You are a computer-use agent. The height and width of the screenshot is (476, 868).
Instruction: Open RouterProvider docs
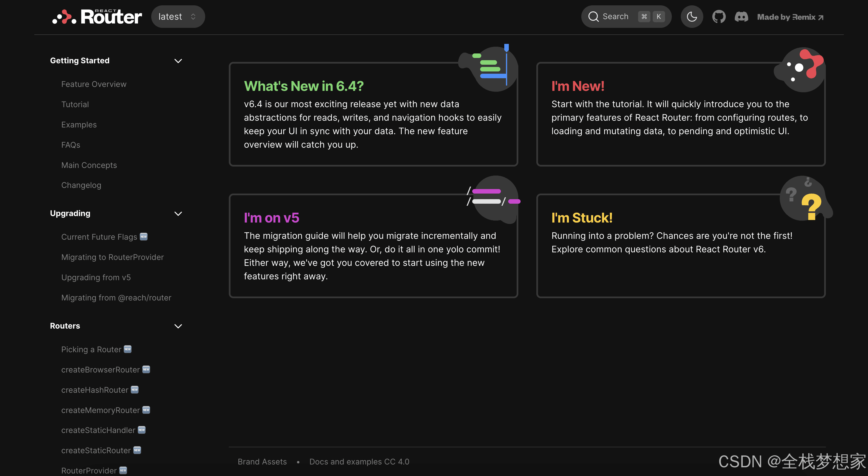[x=89, y=471]
